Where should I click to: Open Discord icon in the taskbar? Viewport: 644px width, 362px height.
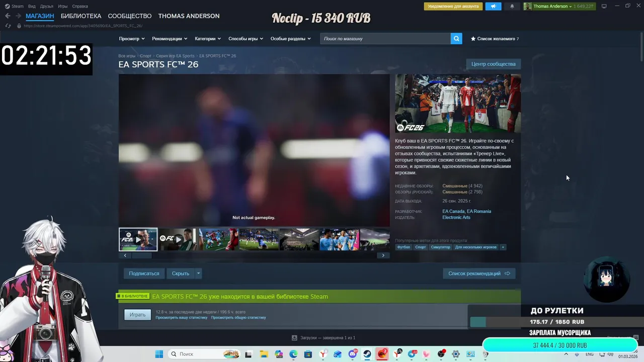pyautogui.click(x=353, y=354)
